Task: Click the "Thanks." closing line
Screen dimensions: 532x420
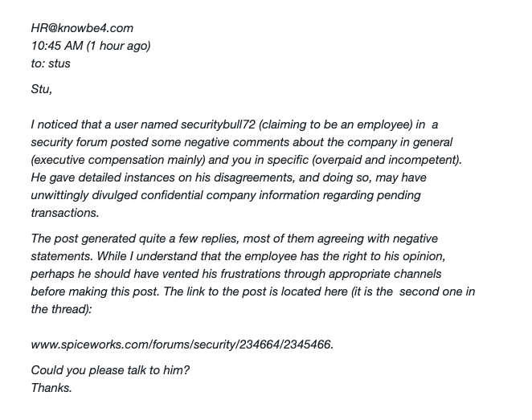Action: [51, 388]
